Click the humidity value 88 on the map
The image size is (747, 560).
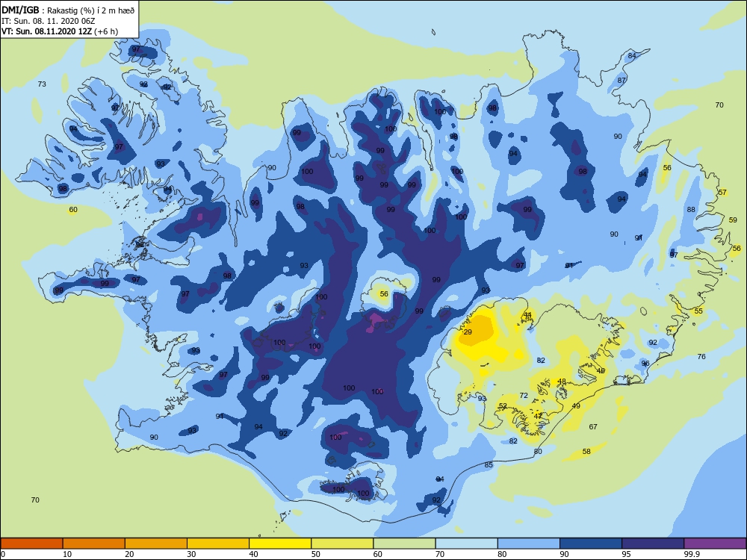click(x=691, y=209)
